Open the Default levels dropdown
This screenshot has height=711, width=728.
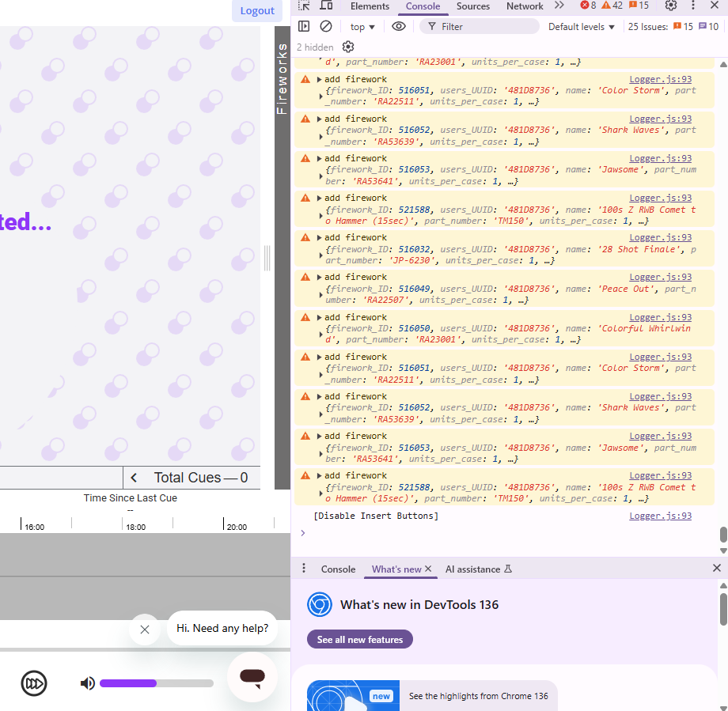click(x=581, y=26)
